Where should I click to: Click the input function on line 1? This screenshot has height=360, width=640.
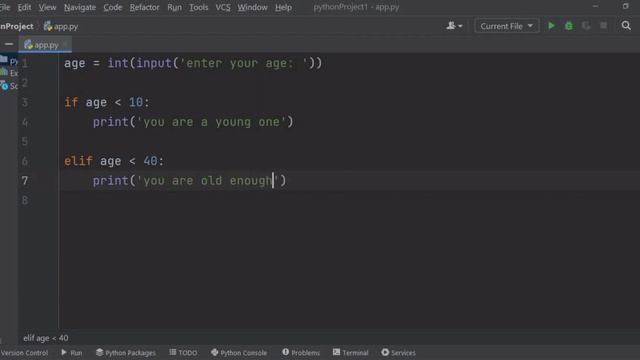coord(154,63)
